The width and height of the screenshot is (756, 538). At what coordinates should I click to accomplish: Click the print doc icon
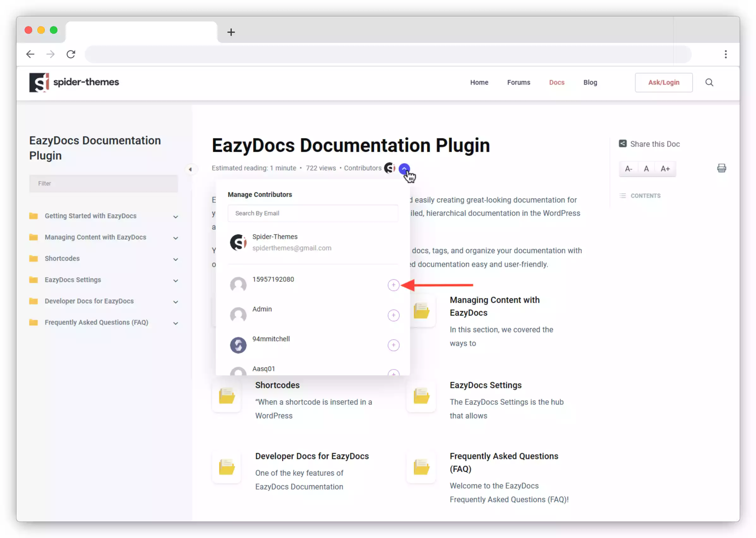click(721, 168)
